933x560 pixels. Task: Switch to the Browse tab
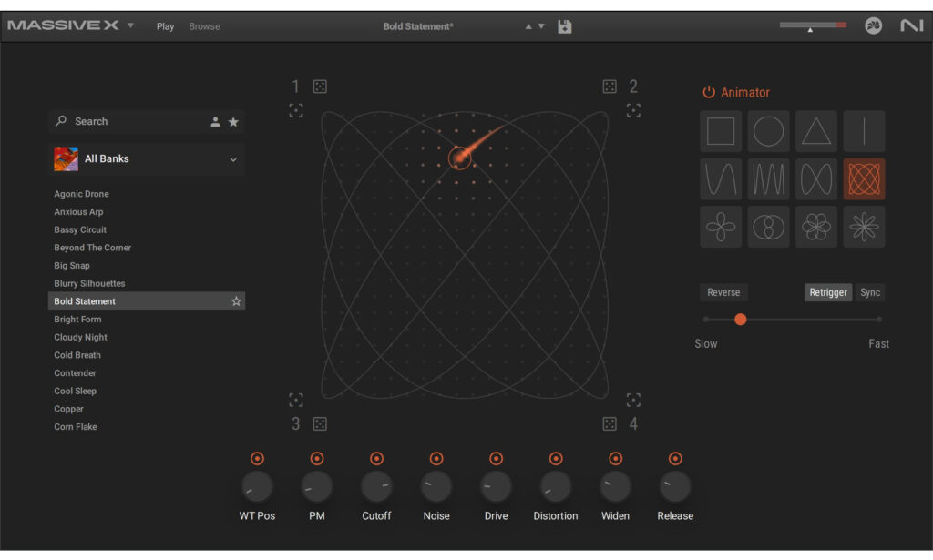click(204, 26)
